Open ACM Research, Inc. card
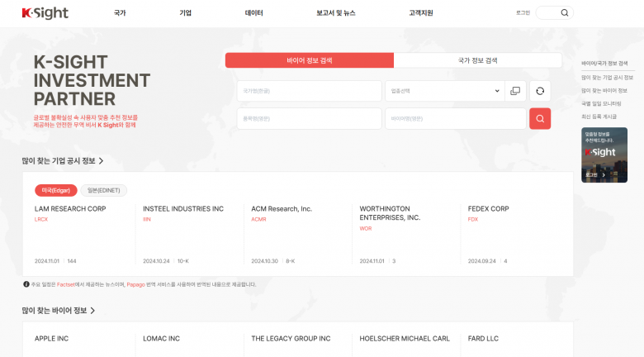This screenshot has height=357, width=644. [x=282, y=209]
